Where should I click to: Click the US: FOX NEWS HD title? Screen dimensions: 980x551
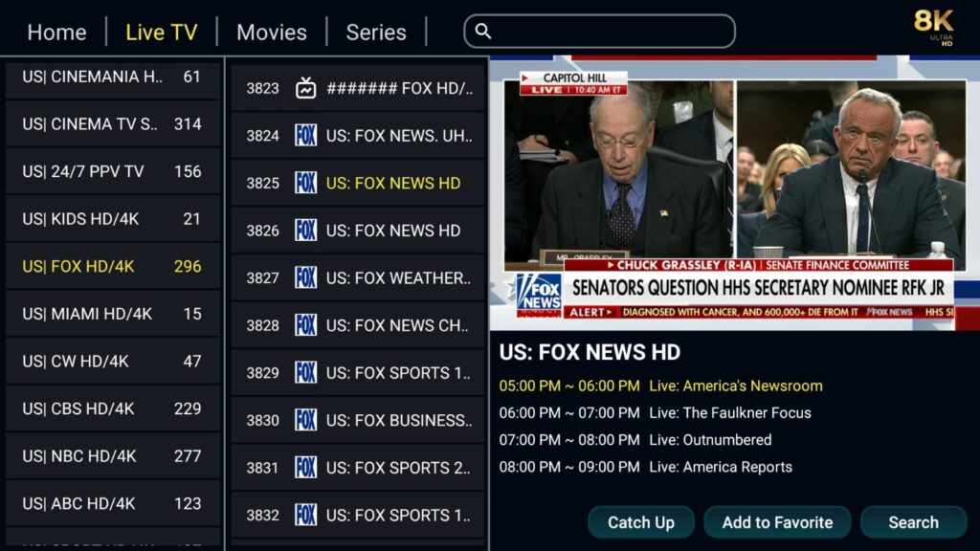click(590, 352)
